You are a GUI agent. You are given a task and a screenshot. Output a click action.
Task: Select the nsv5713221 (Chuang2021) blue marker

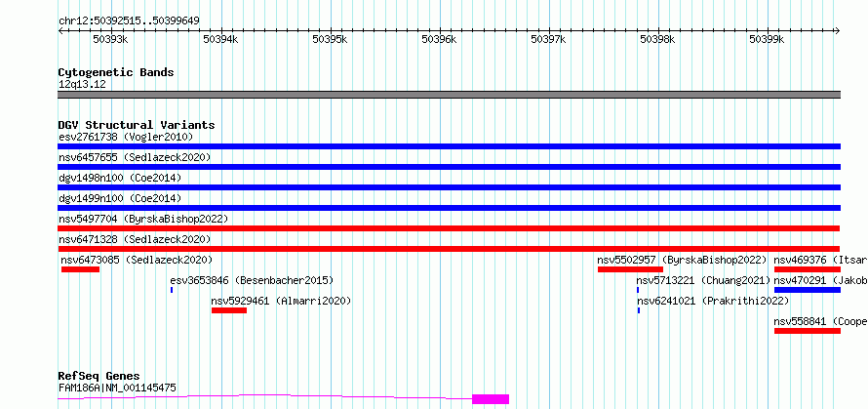click(x=638, y=290)
